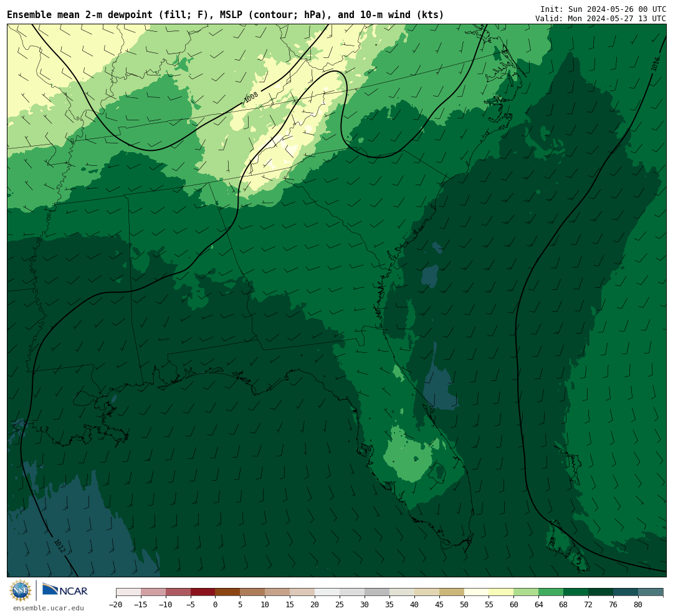The image size is (673, 616).
Task: Click the 76 colorbar tick label
Action: 614,604
